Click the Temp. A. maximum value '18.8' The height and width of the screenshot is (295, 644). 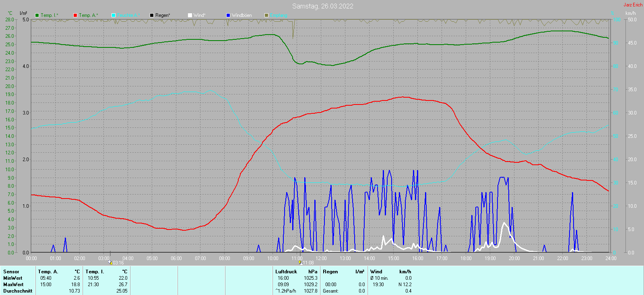point(76,285)
